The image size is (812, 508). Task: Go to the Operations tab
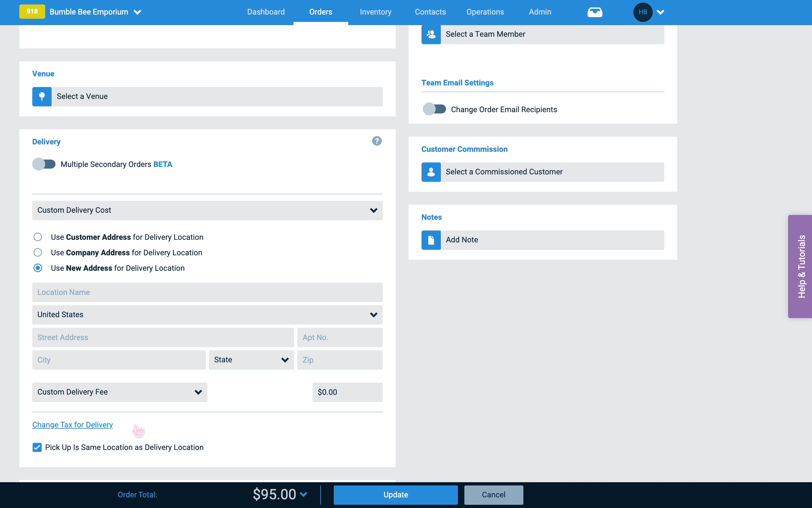pyautogui.click(x=485, y=12)
